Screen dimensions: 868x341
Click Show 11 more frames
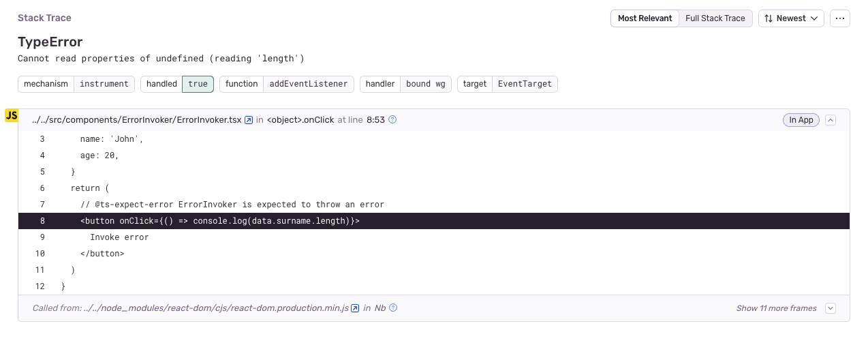pos(777,308)
